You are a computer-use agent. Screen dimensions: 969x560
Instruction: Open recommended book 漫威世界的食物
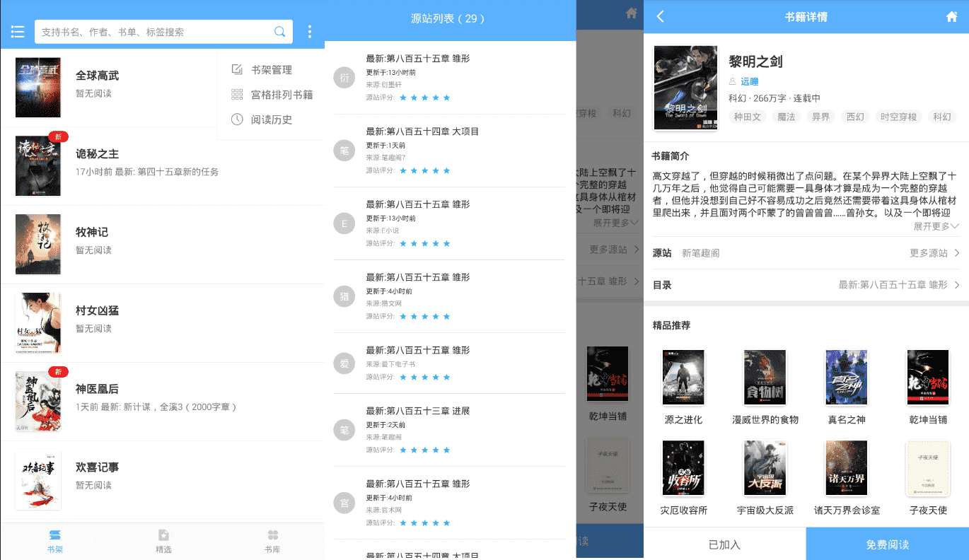[x=765, y=378]
